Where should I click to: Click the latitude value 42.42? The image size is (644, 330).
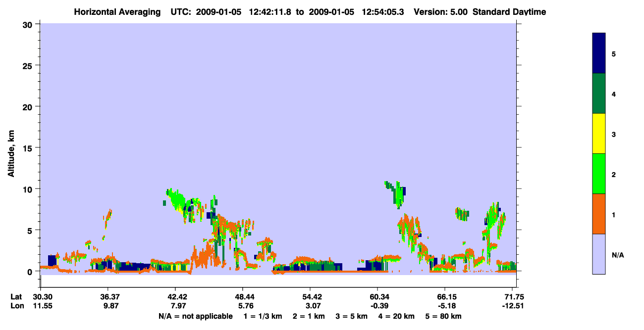pyautogui.click(x=177, y=297)
